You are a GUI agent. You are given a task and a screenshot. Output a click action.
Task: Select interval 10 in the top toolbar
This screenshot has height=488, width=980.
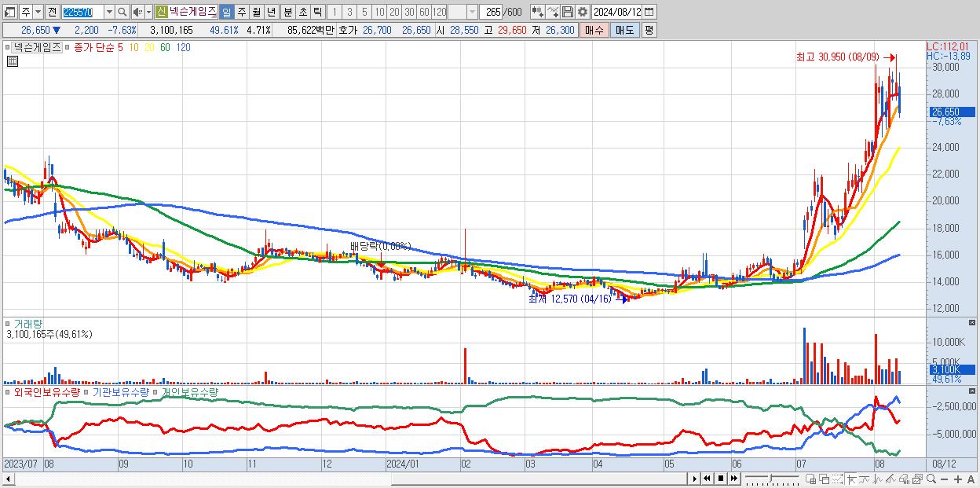point(379,12)
